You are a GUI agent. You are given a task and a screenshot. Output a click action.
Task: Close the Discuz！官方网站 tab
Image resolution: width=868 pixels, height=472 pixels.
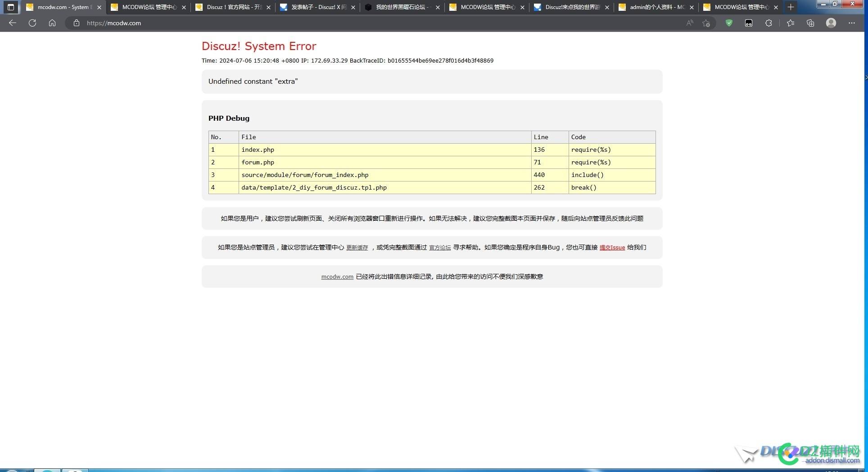tap(268, 7)
